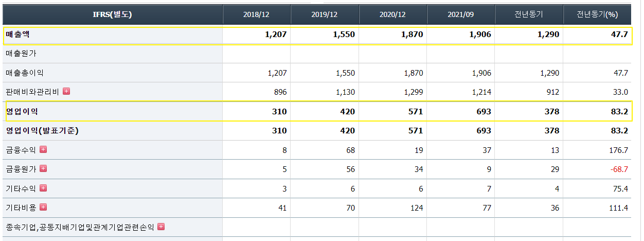
Task: Click 판매비와관리비 growth value 33.0
Action: pyautogui.click(x=621, y=92)
